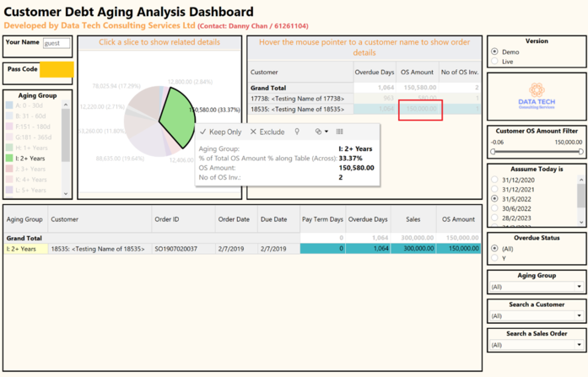Select the Live version radio button
The width and height of the screenshot is (588, 377).
tap(495, 62)
